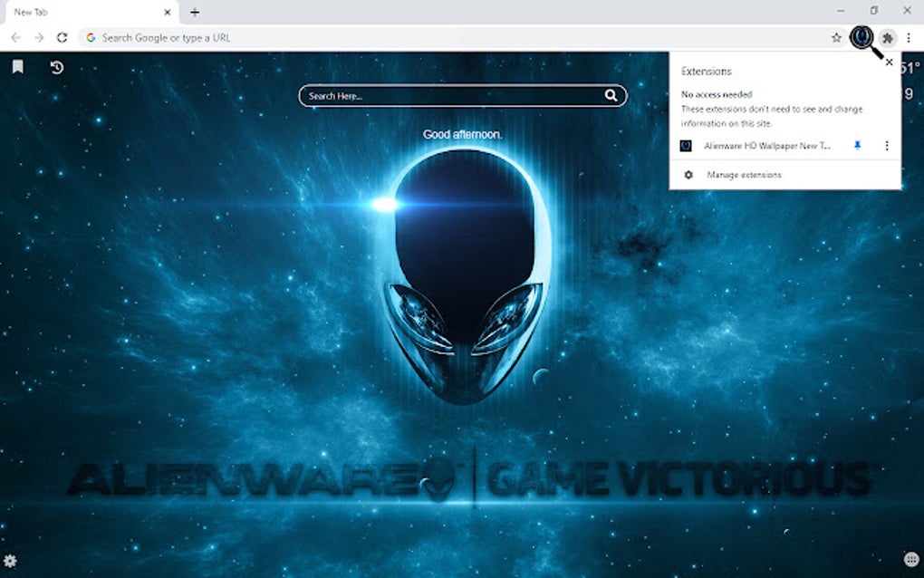This screenshot has width=924, height=578.
Task: Click the Extensions puzzle icon in the toolbar
Action: pos(888,37)
